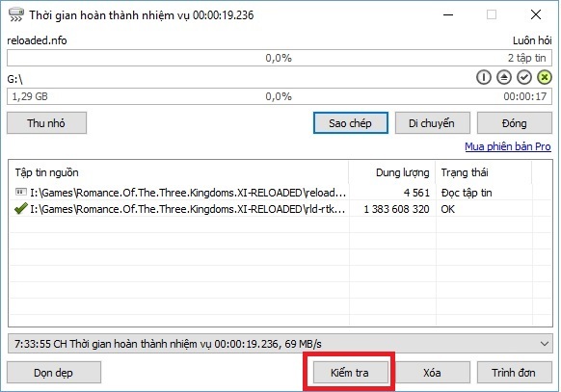This screenshot has height=392, width=561.
Task: Close the TeraCopy window
Action: (536, 15)
